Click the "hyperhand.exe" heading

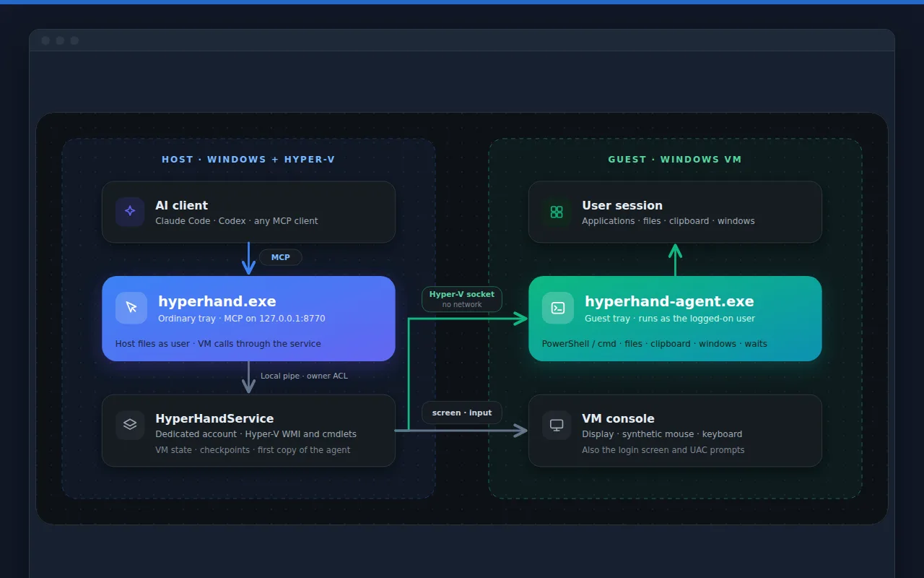pos(217,301)
